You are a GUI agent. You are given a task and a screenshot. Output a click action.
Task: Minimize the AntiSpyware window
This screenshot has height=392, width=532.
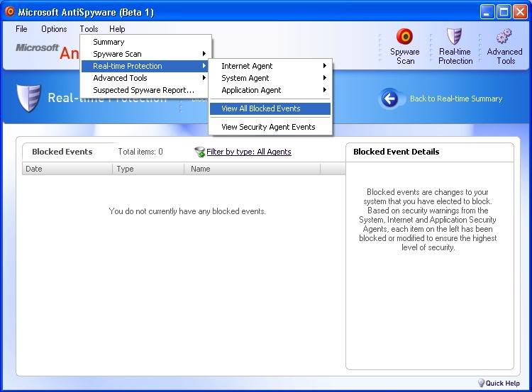tap(487, 12)
